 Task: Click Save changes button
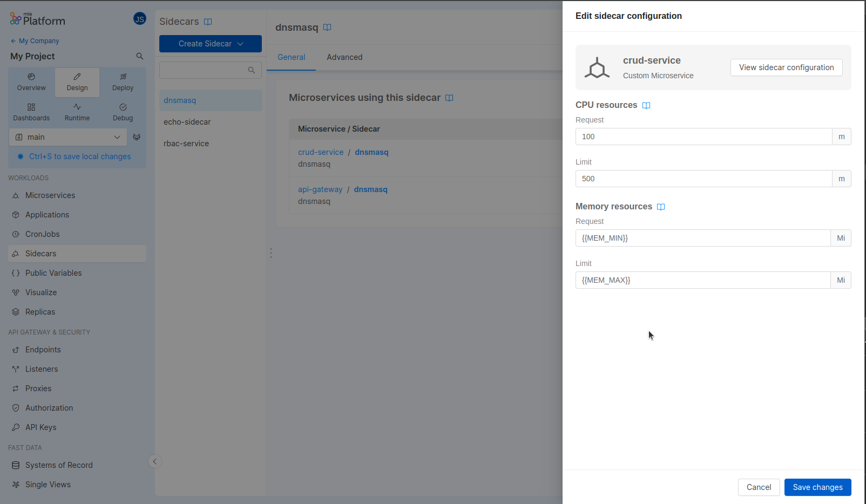[x=817, y=487]
